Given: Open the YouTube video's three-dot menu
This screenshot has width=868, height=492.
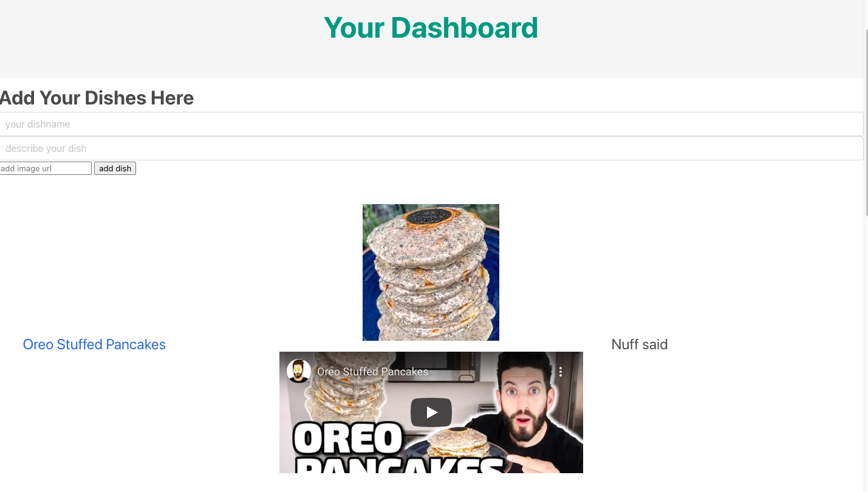Looking at the screenshot, I should coord(561,372).
